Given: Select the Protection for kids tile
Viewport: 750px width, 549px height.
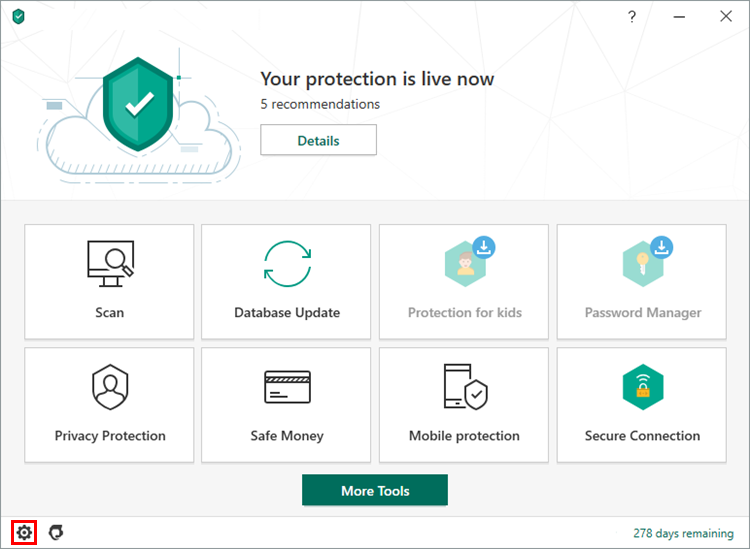Looking at the screenshot, I should (x=464, y=282).
